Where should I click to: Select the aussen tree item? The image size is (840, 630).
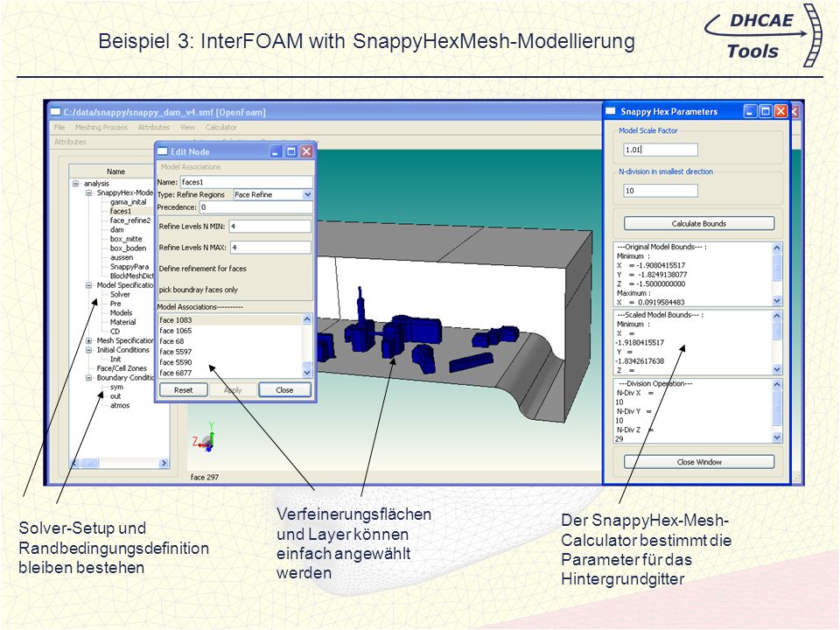pos(122,257)
